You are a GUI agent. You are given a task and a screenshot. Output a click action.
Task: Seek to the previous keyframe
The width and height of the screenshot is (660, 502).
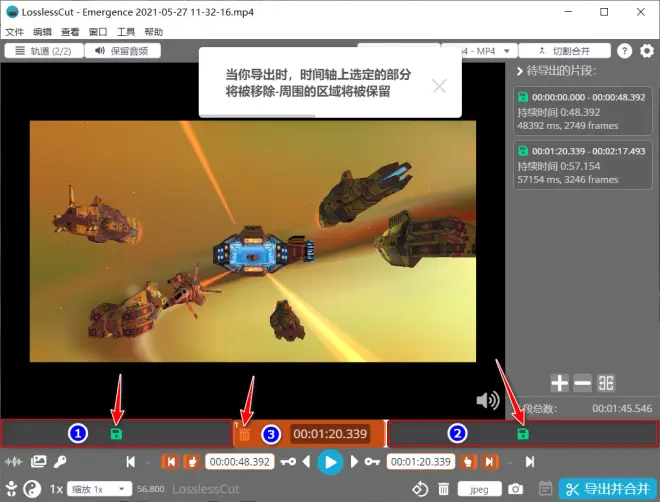click(288, 462)
